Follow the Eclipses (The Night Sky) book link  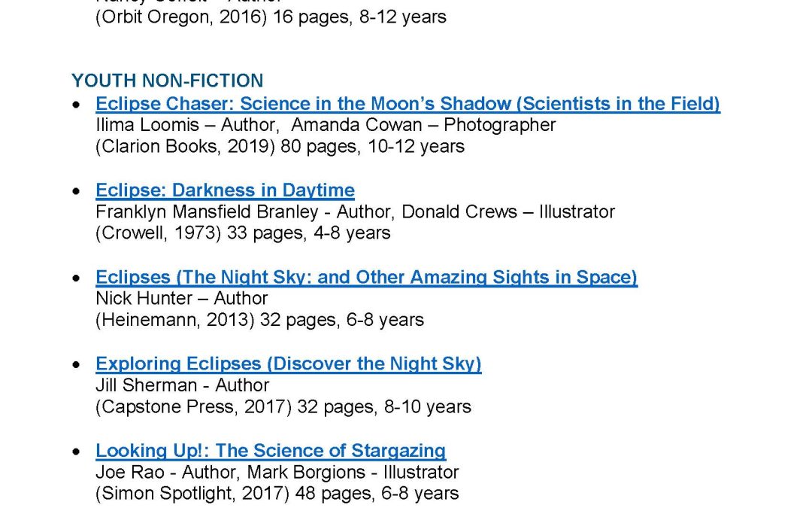point(367,277)
